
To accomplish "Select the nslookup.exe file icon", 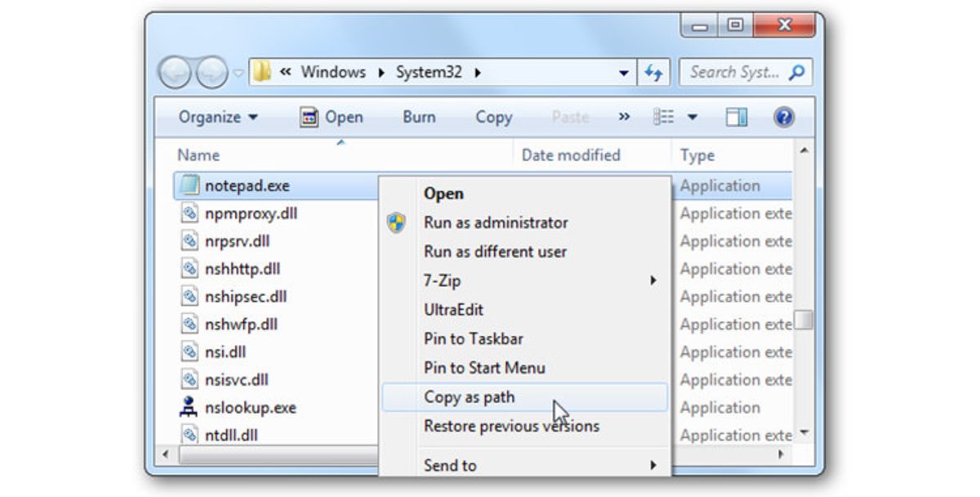I will 189,407.
